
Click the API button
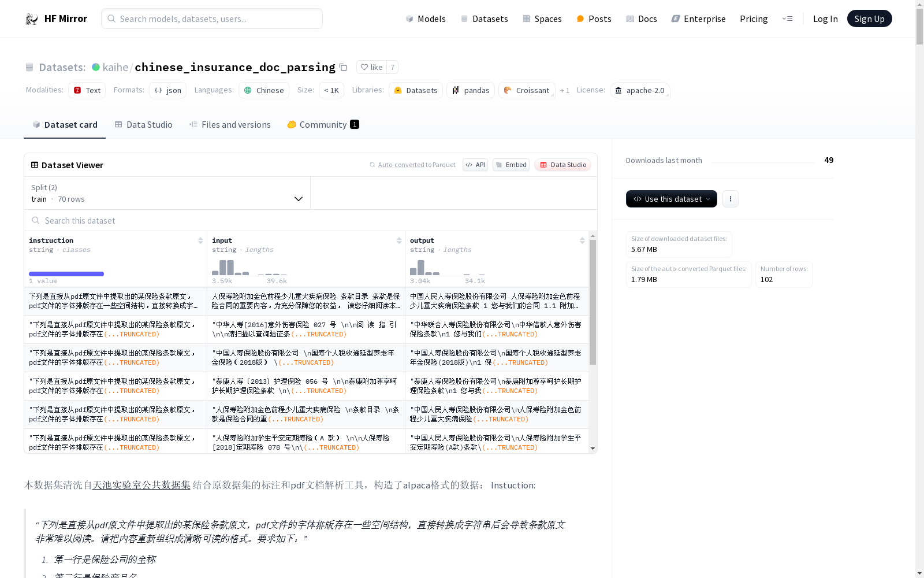click(x=475, y=165)
